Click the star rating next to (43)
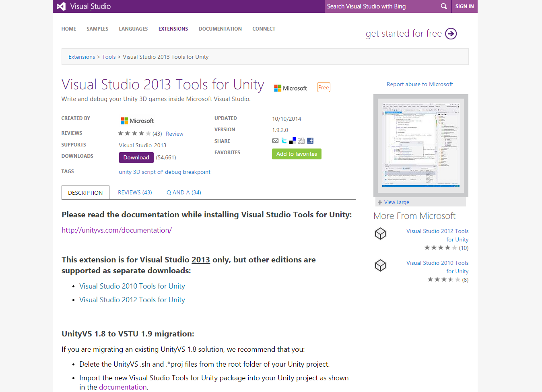542x392 pixels. coord(134,133)
